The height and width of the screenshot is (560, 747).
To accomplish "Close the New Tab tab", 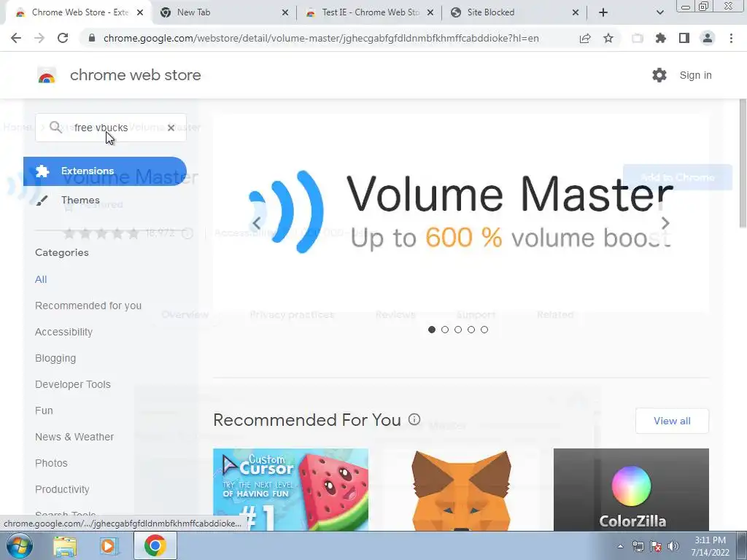I will coord(285,12).
